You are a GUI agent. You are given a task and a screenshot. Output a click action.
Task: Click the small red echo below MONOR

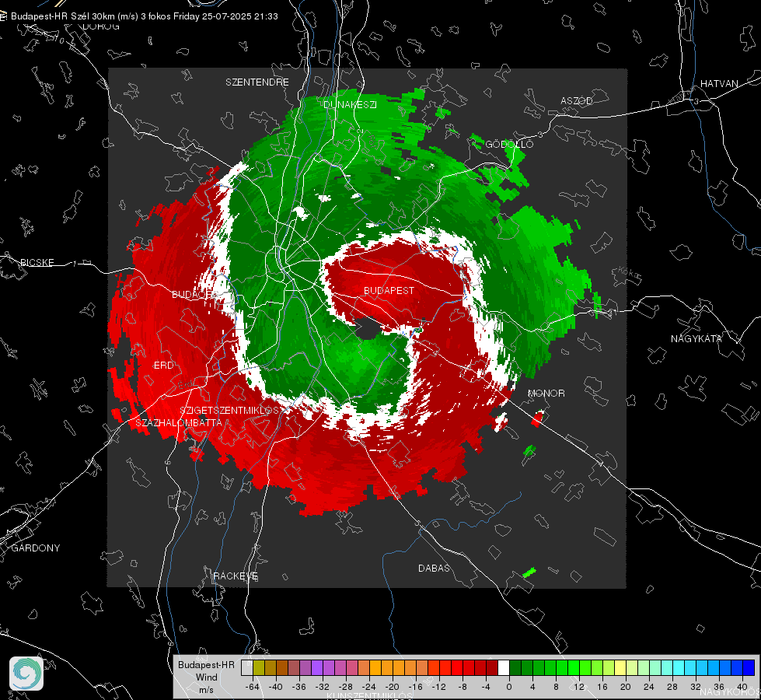point(537,418)
